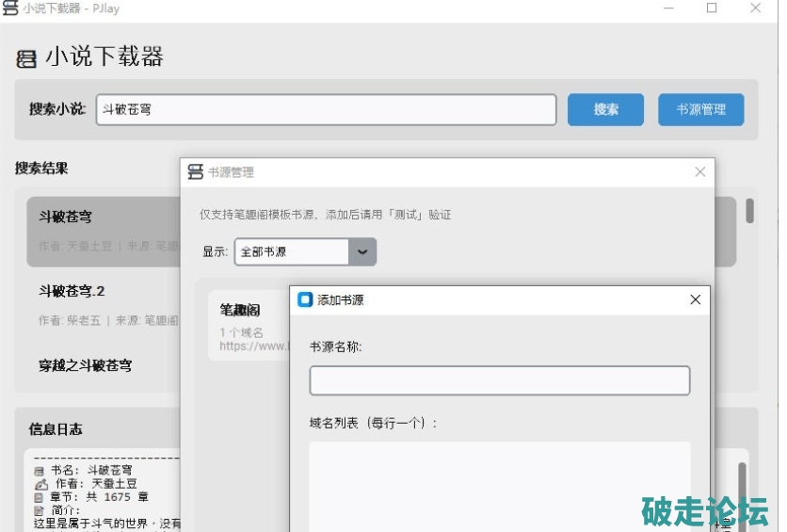
Task: Click the 搜索 search button
Action: [605, 109]
